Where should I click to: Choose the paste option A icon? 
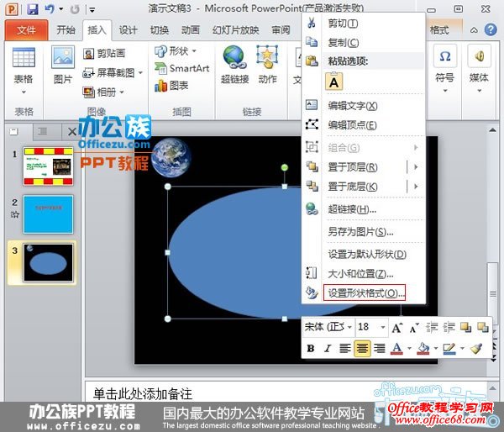tap(334, 82)
